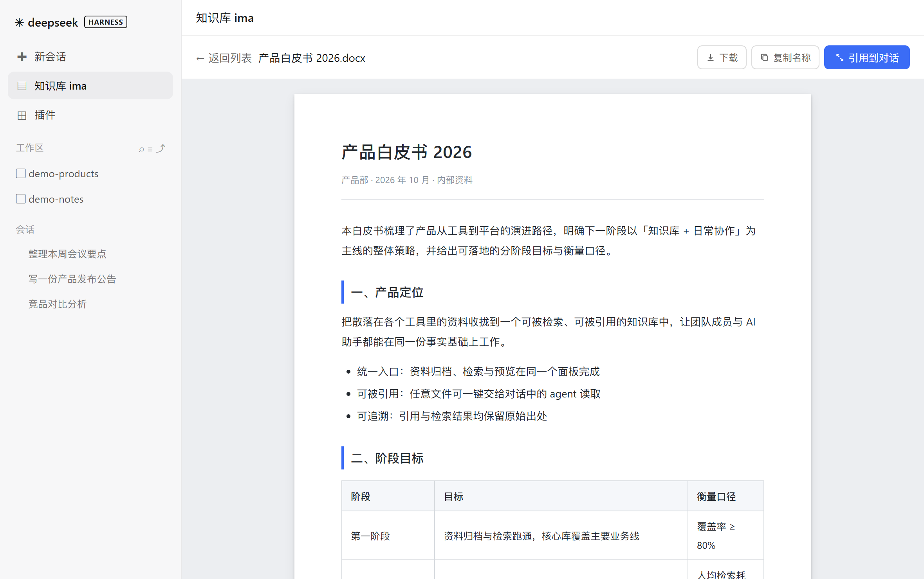Click the 阶段 table header
This screenshot has height=579, width=924.
(388, 496)
